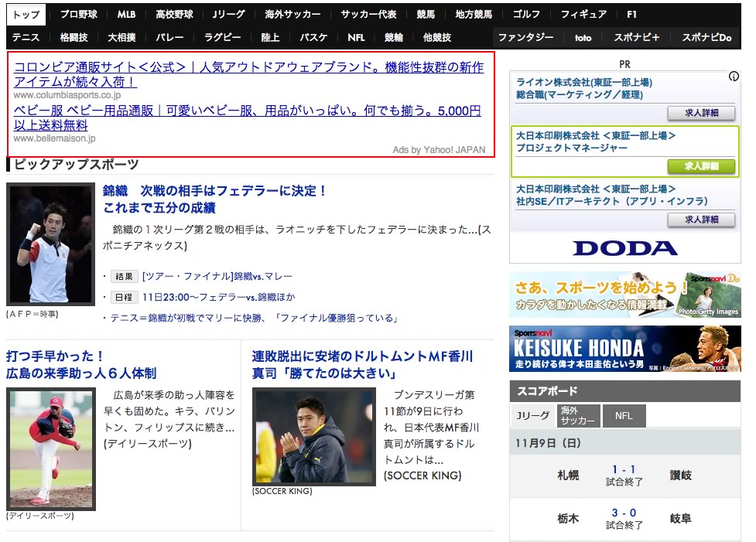
Task: Open Jリーグ menu item in top nav
Action: click(x=228, y=15)
